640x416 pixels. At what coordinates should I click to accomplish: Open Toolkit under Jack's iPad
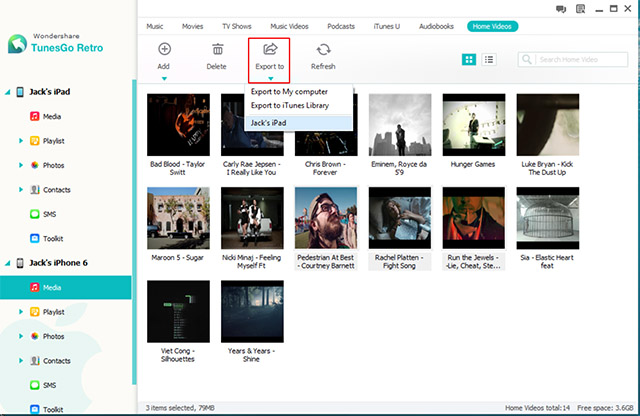point(54,238)
